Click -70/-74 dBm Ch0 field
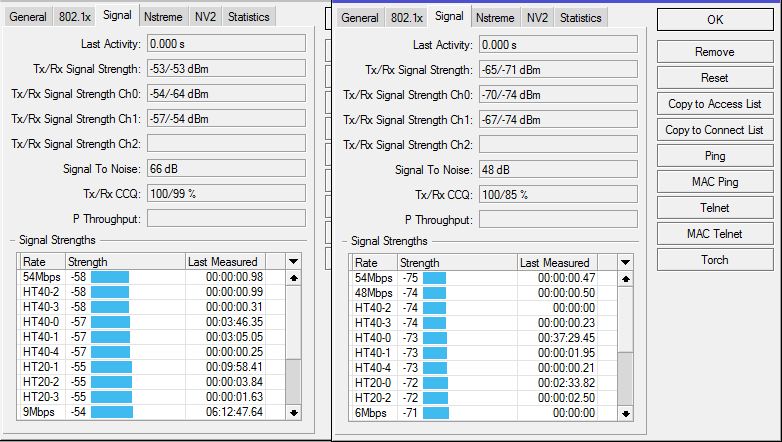Image resolution: width=782 pixels, height=442 pixels. [x=559, y=94]
